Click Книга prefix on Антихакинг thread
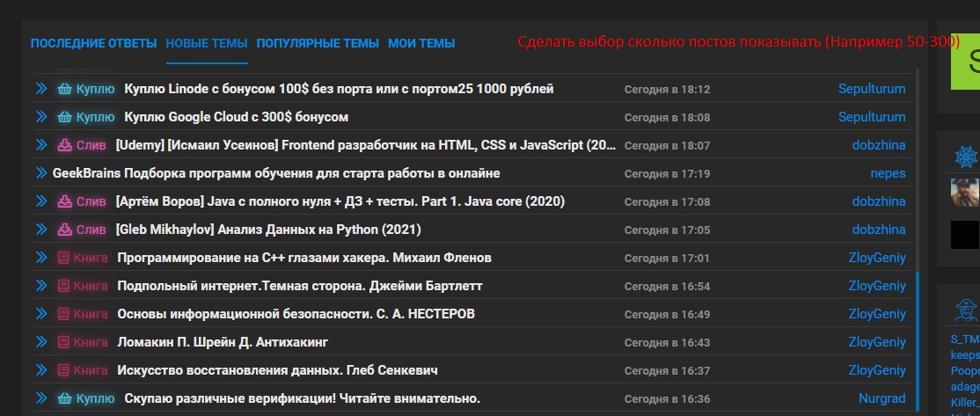This screenshot has height=416, width=980. [91, 341]
